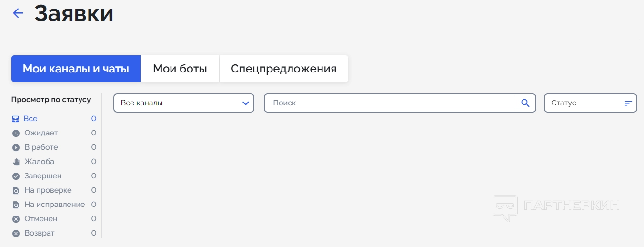Click the hand icon for Жалоба
The image size is (644, 247).
pos(16,162)
